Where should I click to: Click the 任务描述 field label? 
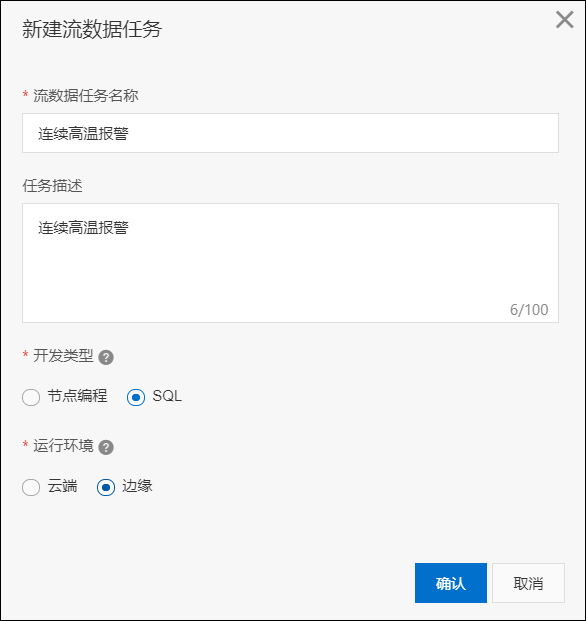52,186
